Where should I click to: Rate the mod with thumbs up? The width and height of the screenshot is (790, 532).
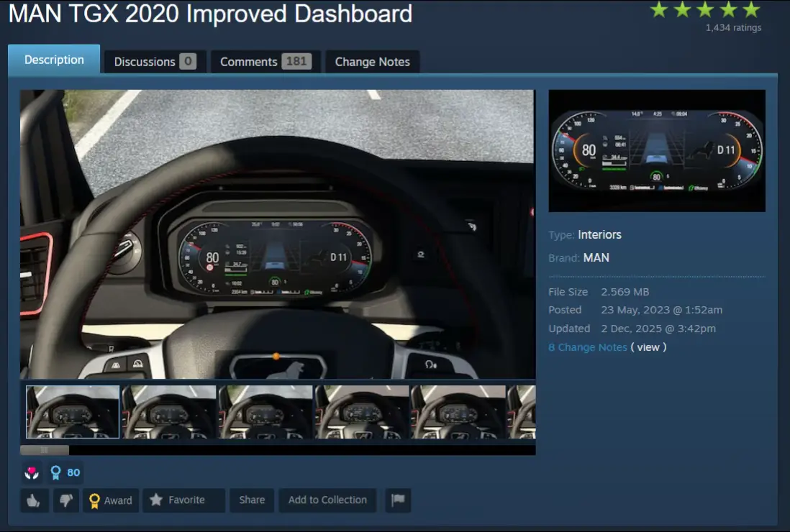(x=35, y=500)
